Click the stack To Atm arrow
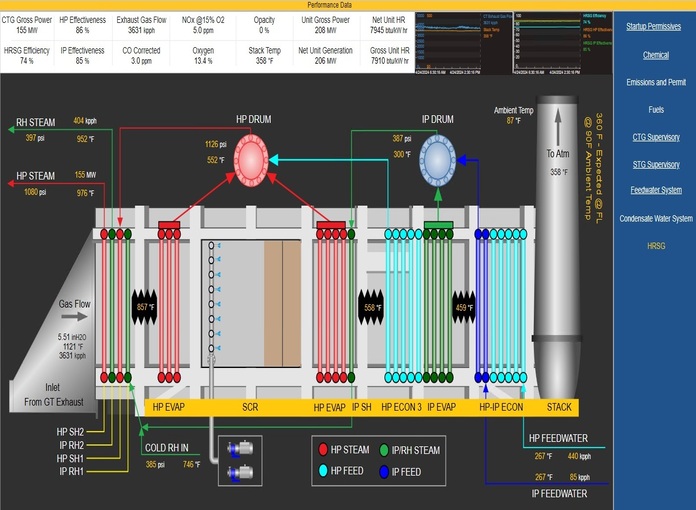696x510 pixels. 558,128
